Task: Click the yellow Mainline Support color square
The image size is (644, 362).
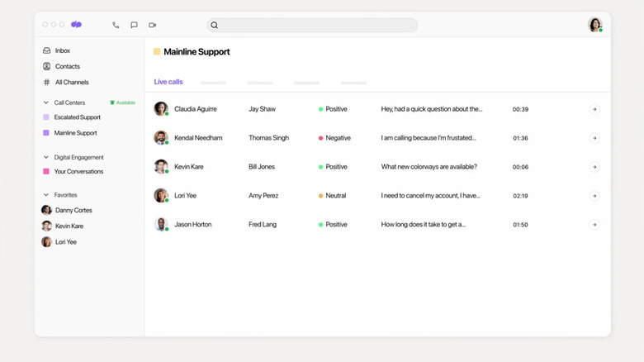Action: tap(157, 51)
